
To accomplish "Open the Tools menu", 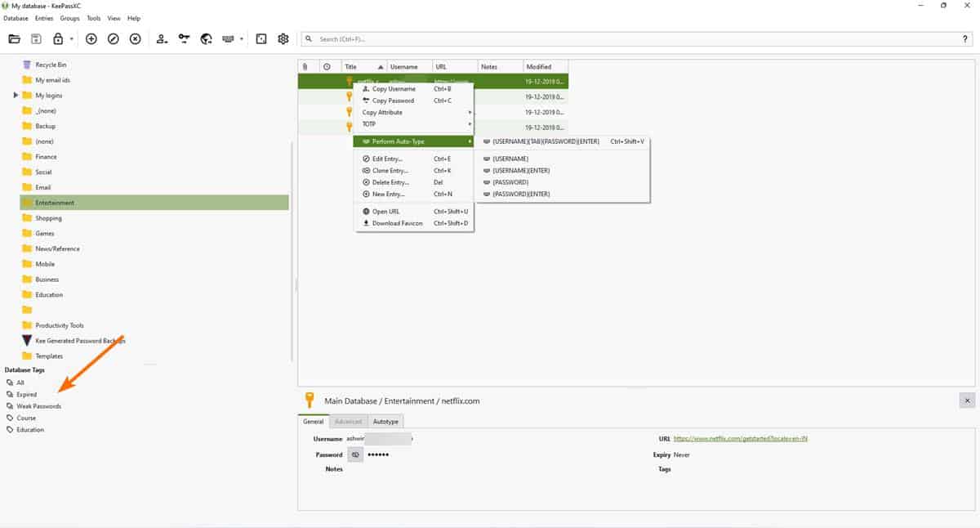I will (x=93, y=17).
